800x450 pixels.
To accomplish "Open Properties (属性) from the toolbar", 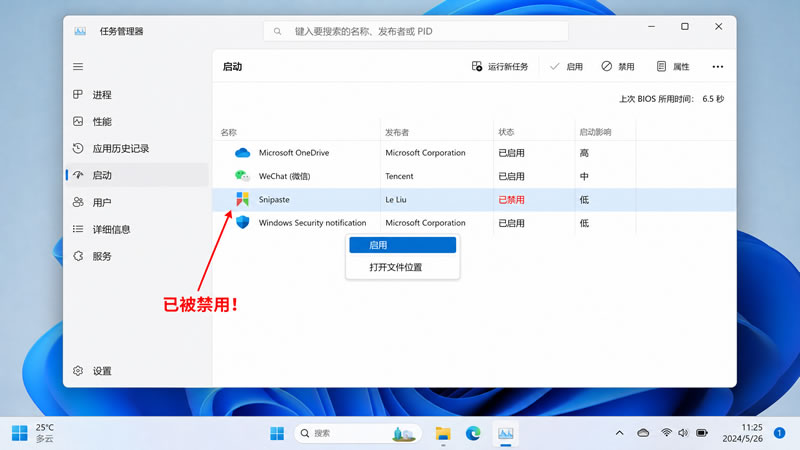I will tap(672, 66).
